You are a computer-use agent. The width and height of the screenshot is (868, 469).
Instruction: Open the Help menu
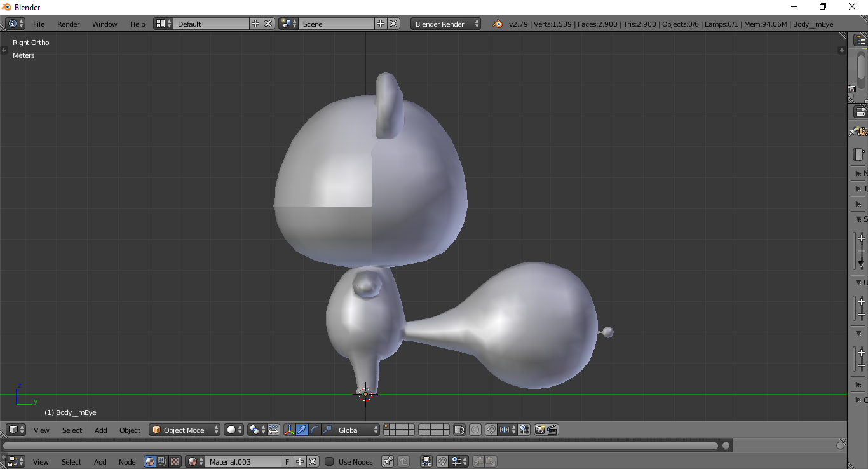138,24
